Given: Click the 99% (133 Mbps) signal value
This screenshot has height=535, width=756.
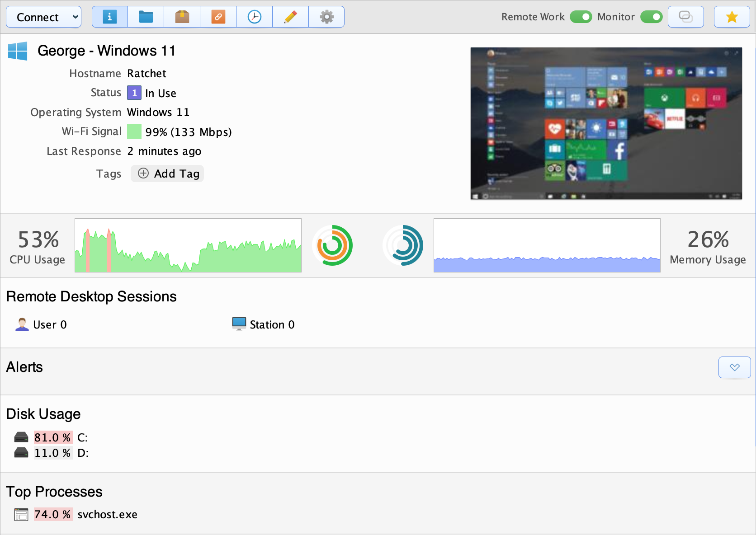Looking at the screenshot, I should coord(189,132).
